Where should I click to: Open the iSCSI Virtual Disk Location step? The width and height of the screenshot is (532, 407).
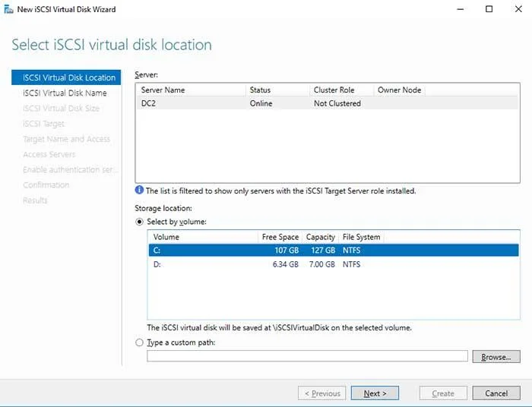point(66,77)
